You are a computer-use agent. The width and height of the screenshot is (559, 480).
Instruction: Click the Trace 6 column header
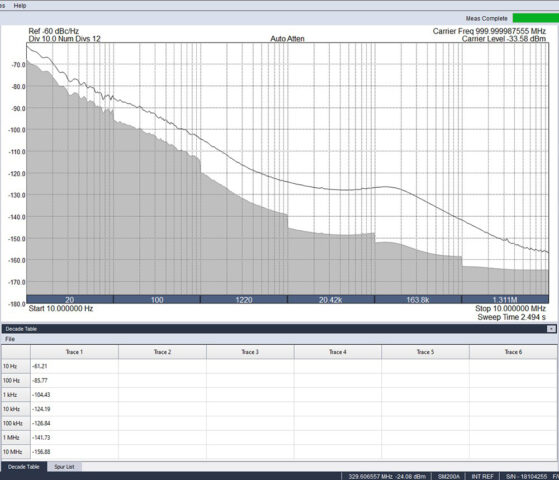513,352
